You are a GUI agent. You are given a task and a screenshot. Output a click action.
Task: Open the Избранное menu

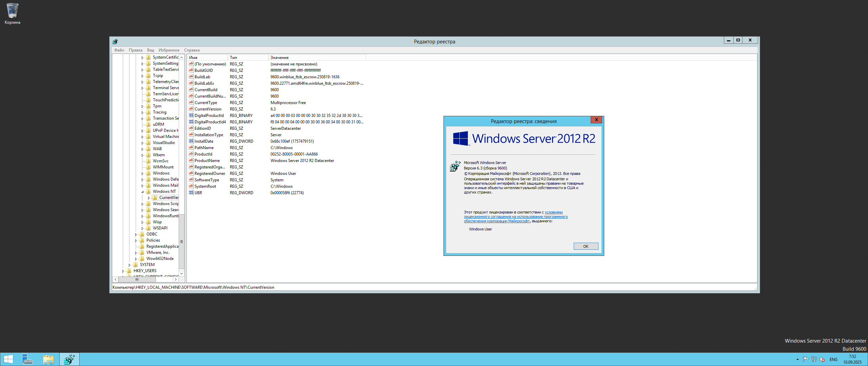[169, 50]
